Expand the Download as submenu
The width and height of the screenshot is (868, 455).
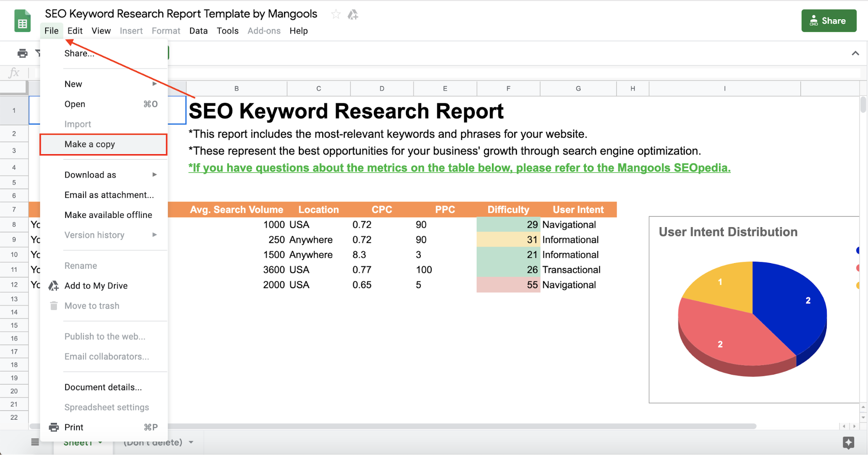point(103,175)
